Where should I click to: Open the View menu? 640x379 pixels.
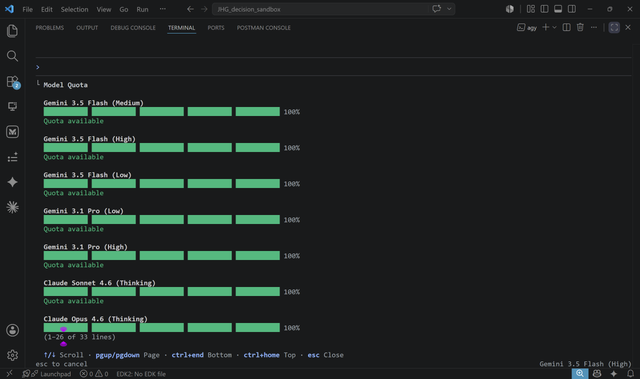pyautogui.click(x=104, y=9)
